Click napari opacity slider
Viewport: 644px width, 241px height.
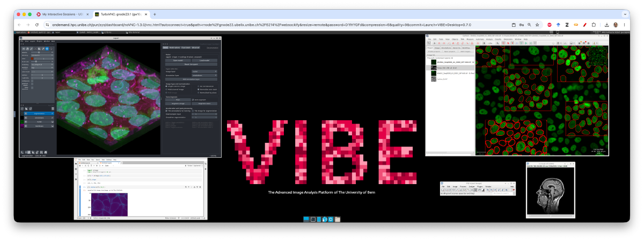42,52
